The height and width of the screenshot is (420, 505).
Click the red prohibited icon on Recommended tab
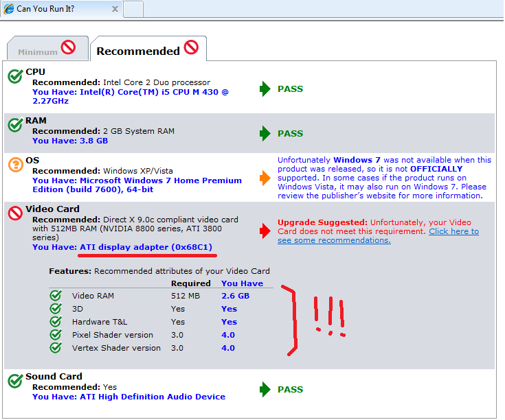(191, 47)
